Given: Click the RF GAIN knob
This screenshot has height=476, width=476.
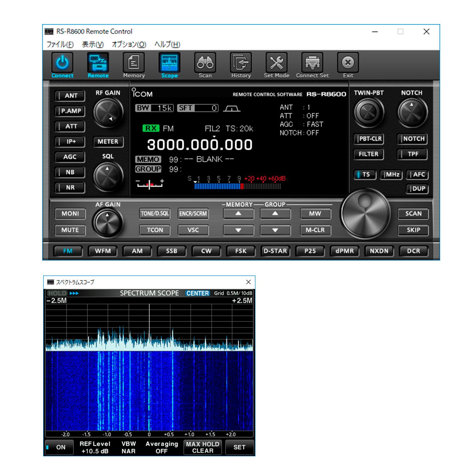Looking at the screenshot, I should 108,113.
